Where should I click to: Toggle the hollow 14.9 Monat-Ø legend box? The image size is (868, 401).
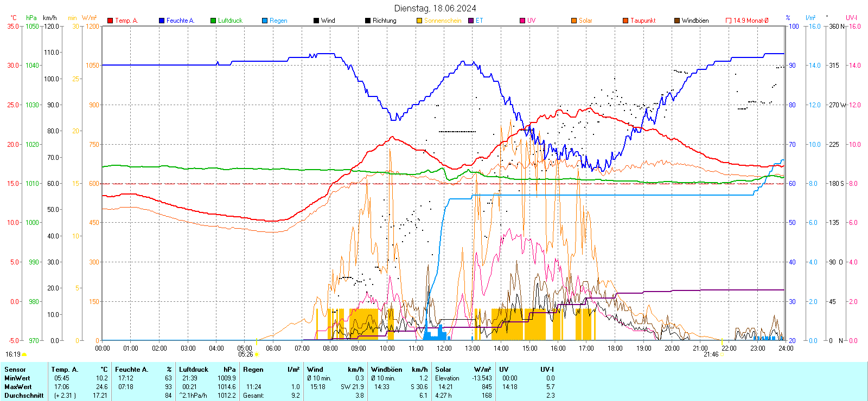[729, 21]
